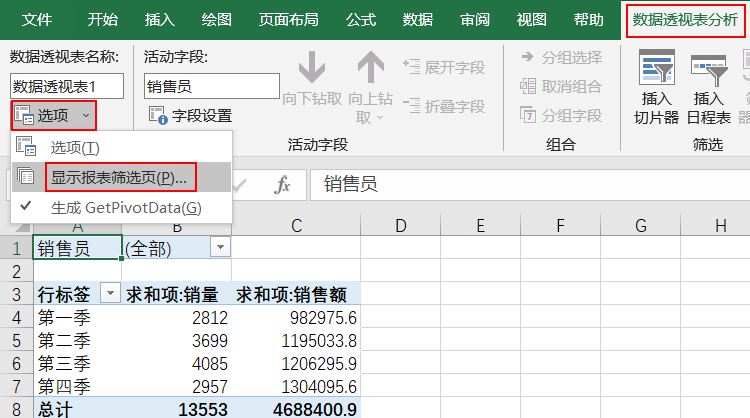Select the 第三季 row label cell

click(77, 363)
